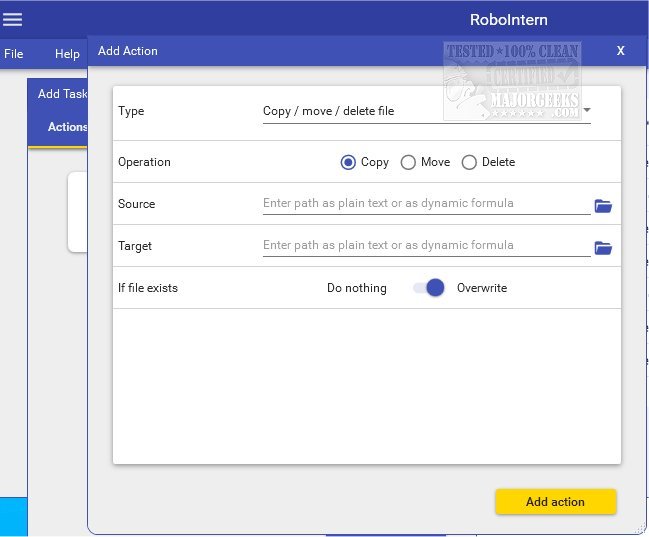Screen dimensions: 649x537
Task: Click the Target folder browse icon
Action: pos(602,248)
